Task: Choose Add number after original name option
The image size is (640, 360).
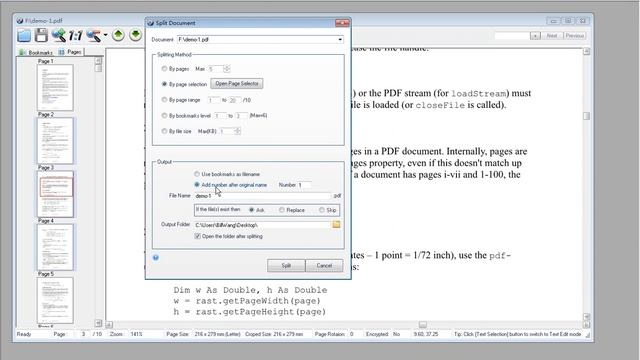Action: tap(197, 184)
